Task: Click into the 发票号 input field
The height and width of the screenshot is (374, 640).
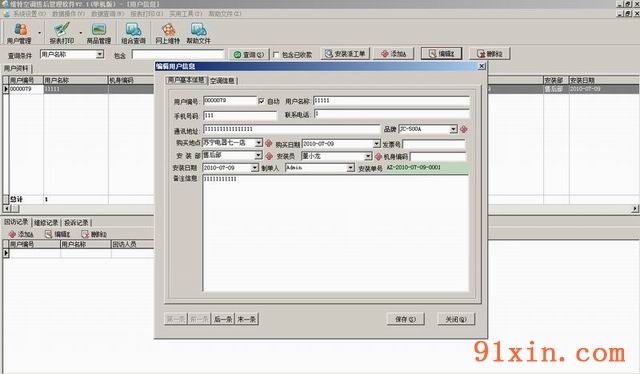Action: tap(434, 144)
